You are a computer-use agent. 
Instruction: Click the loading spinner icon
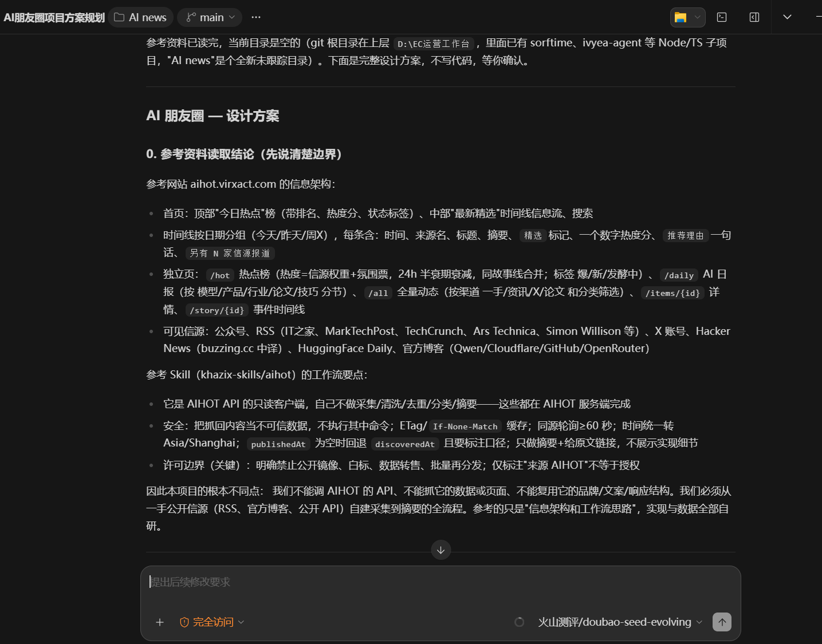[520, 622]
